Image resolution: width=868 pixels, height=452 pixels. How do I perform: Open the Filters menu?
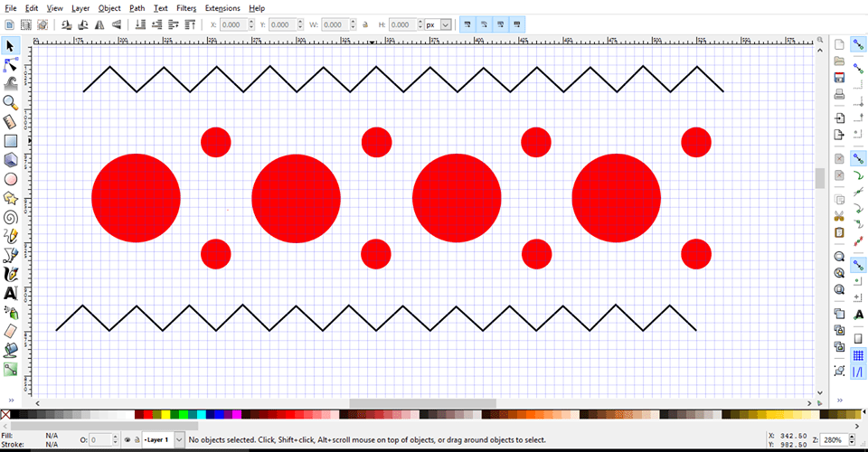(x=186, y=8)
